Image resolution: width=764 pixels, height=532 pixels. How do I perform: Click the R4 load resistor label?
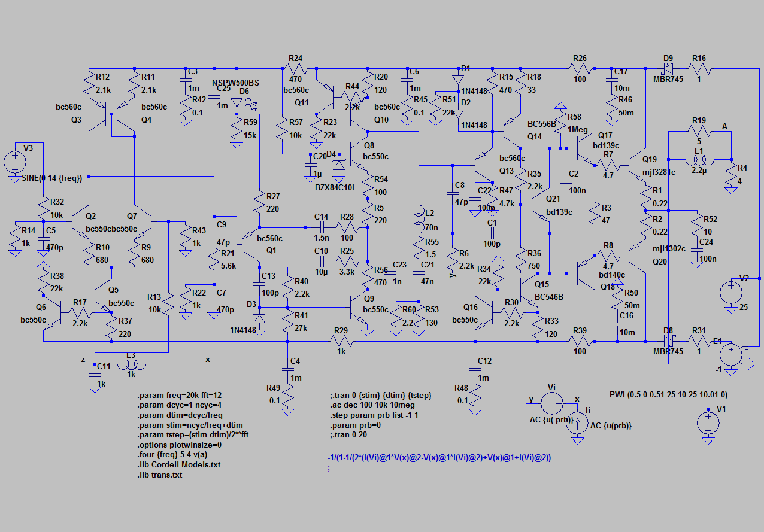point(742,168)
